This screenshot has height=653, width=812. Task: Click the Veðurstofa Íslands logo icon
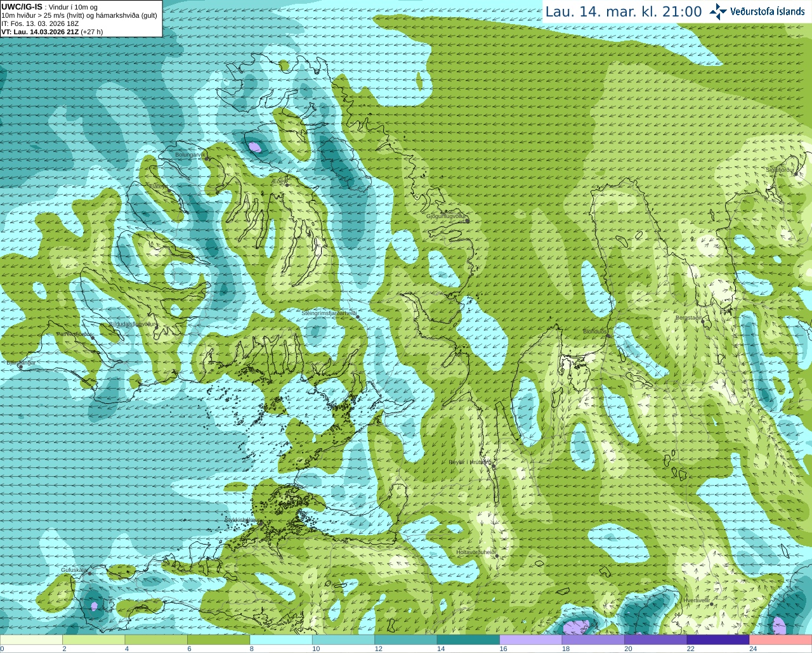coord(718,11)
